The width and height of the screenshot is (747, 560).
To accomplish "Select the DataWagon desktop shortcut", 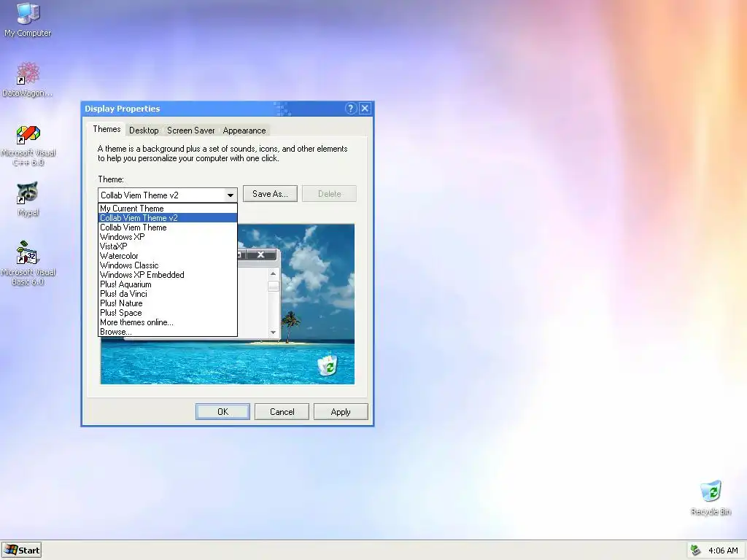I will click(x=28, y=79).
